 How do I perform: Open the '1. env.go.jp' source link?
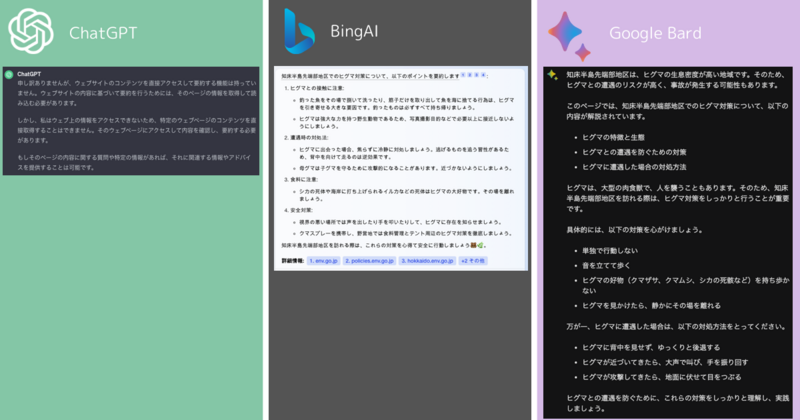(323, 261)
